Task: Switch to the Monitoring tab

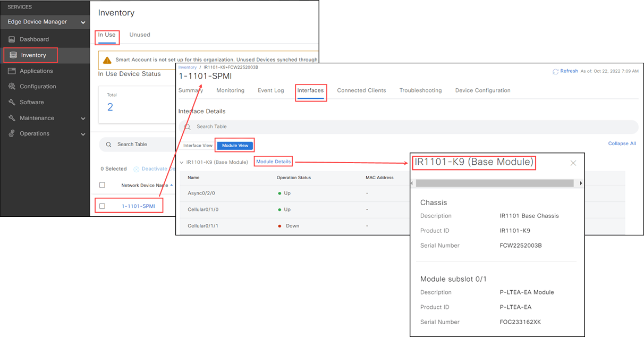Action: [230, 91]
